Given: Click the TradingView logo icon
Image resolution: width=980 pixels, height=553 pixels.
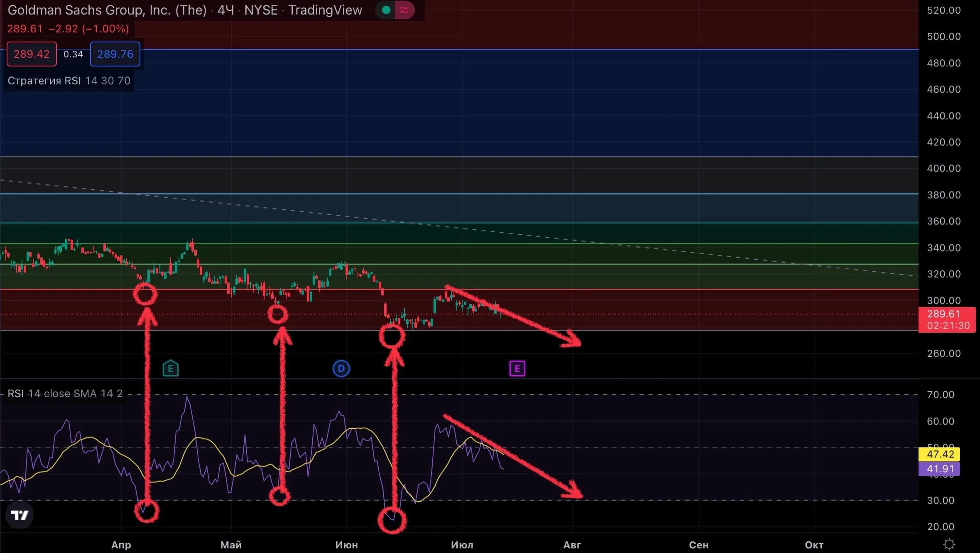Looking at the screenshot, I should click(19, 515).
